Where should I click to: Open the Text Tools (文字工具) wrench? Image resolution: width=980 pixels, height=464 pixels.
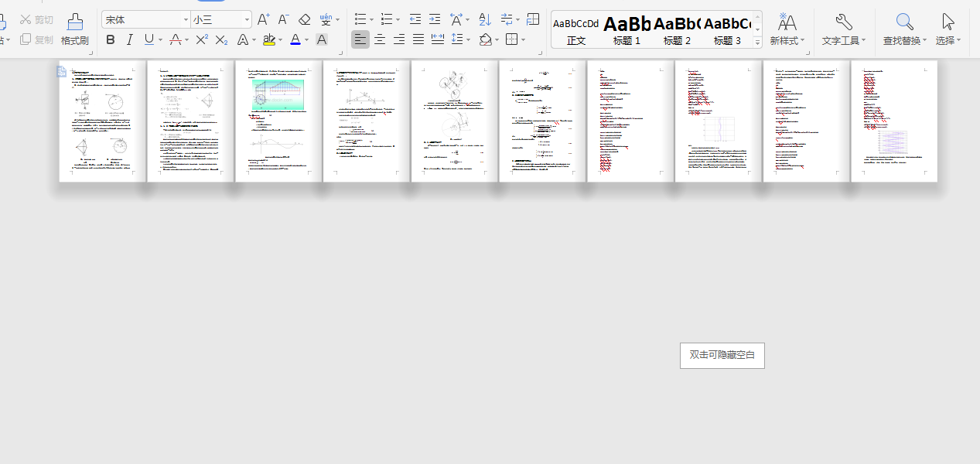(x=844, y=22)
